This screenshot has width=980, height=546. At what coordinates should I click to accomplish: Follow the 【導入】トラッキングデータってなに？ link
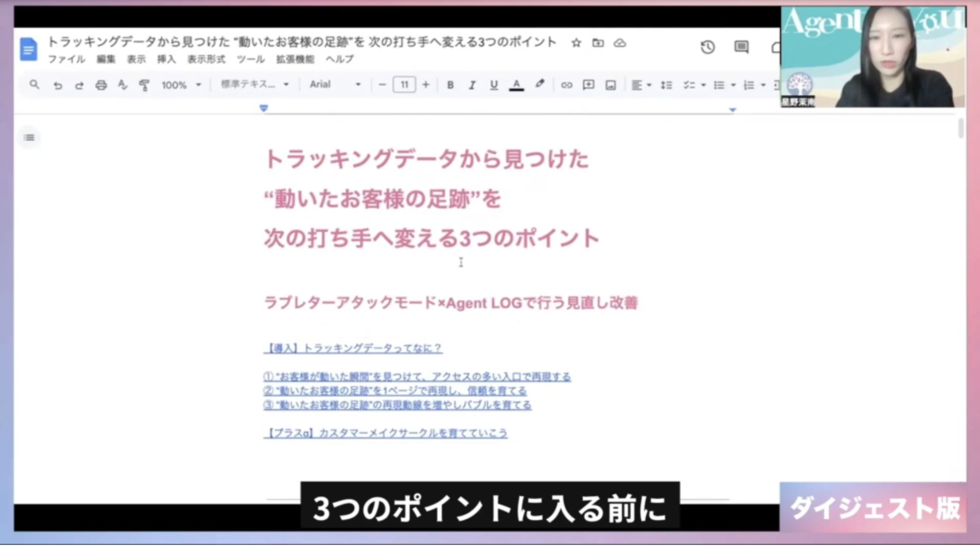tap(353, 348)
